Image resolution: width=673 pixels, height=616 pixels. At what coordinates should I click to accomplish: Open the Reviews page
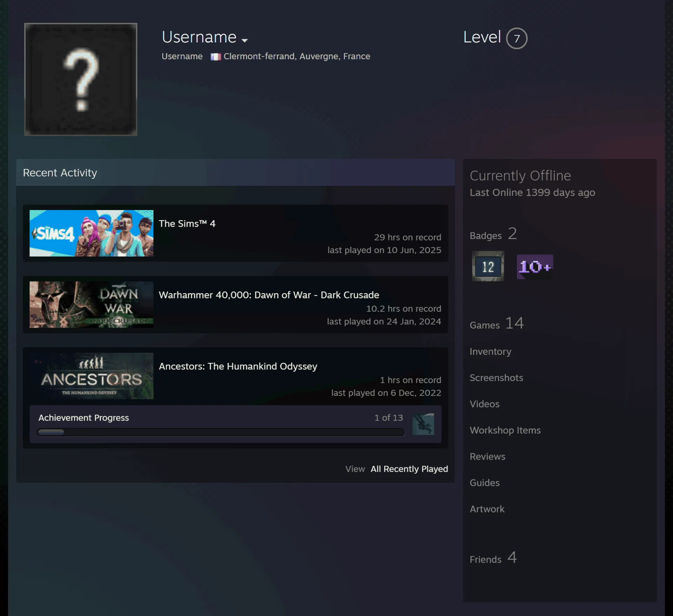click(487, 456)
